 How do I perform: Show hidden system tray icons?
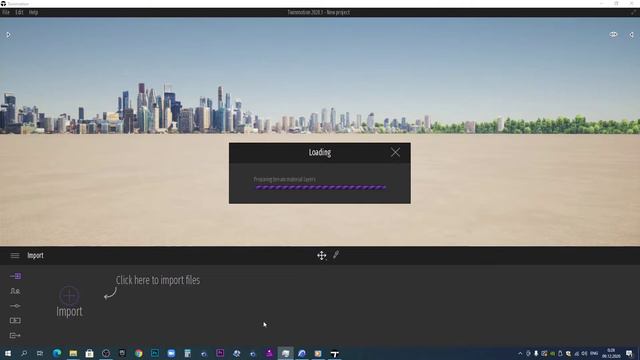(x=520, y=353)
